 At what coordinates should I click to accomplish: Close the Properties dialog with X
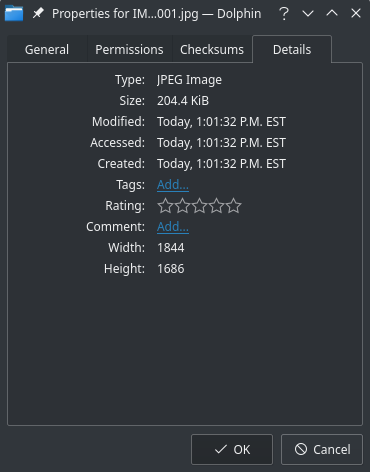(356, 13)
